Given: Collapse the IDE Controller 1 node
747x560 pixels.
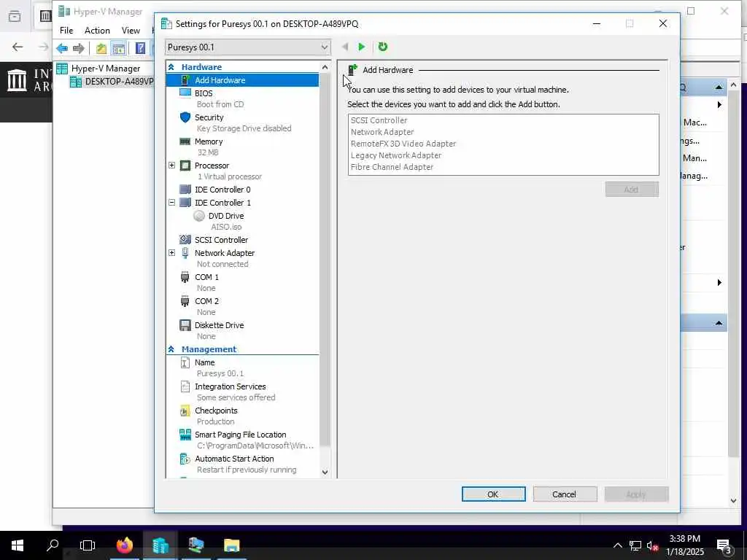Looking at the screenshot, I should click(171, 203).
